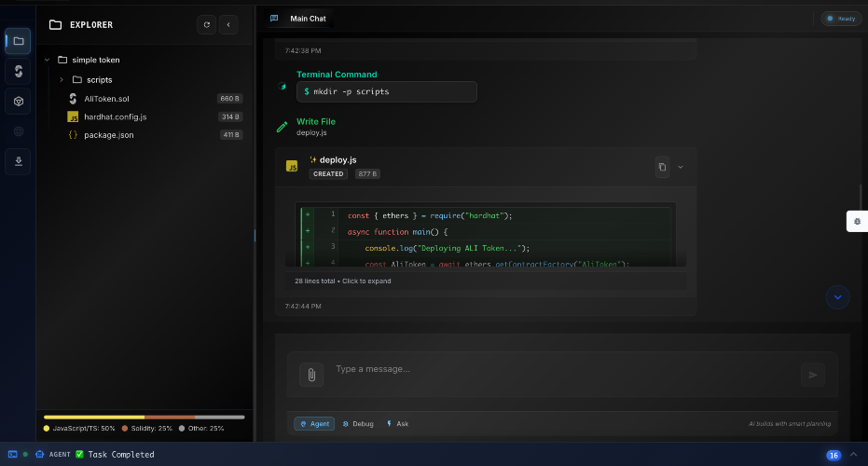Click the Solidity: 25% legend

point(146,429)
